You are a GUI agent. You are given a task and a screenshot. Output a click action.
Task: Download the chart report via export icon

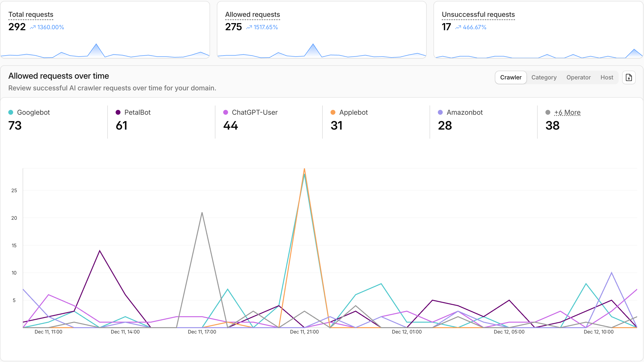tap(629, 77)
